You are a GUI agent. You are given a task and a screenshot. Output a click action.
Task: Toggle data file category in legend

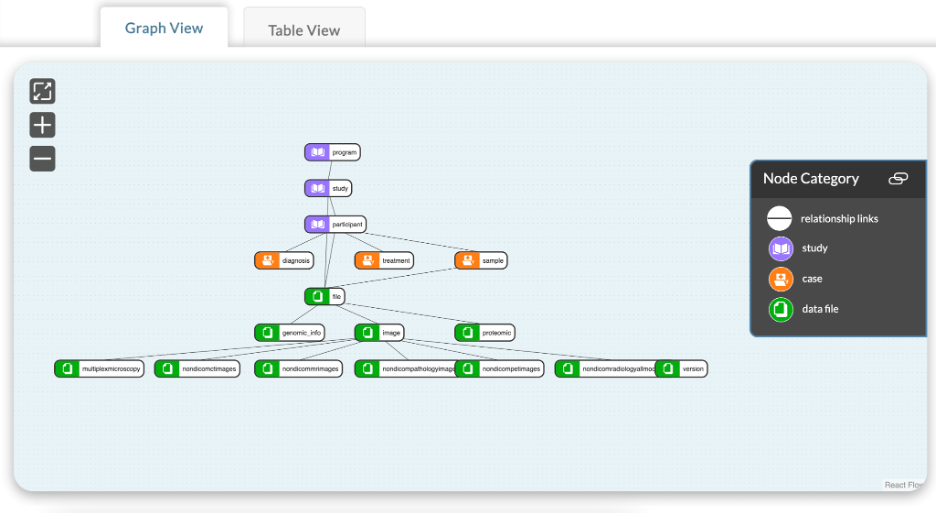click(780, 309)
